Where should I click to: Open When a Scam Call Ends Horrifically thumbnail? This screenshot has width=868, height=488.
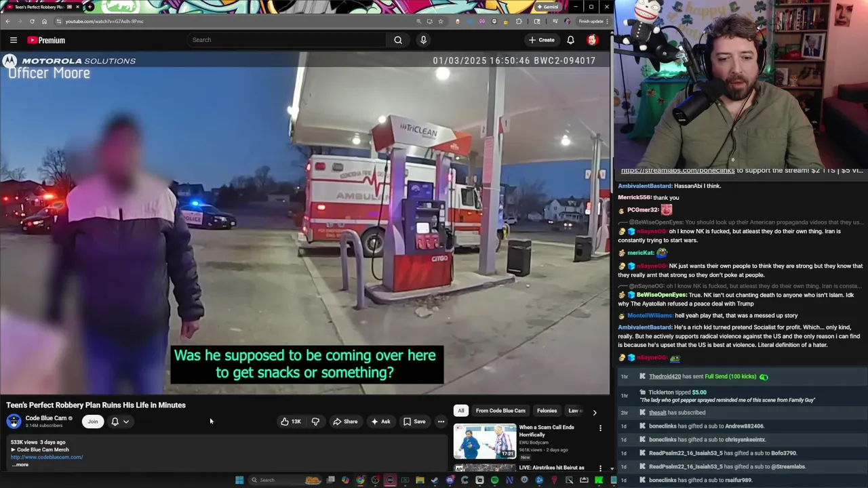pyautogui.click(x=484, y=441)
